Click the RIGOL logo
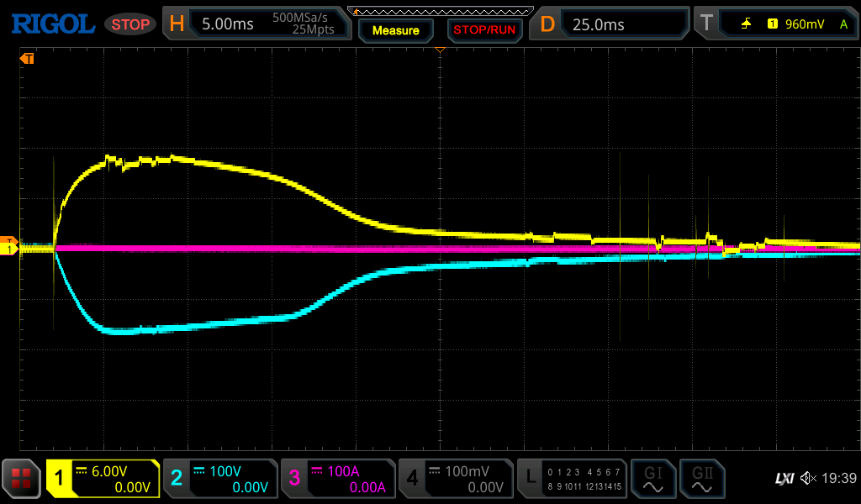This screenshot has width=861, height=504. click(x=52, y=24)
